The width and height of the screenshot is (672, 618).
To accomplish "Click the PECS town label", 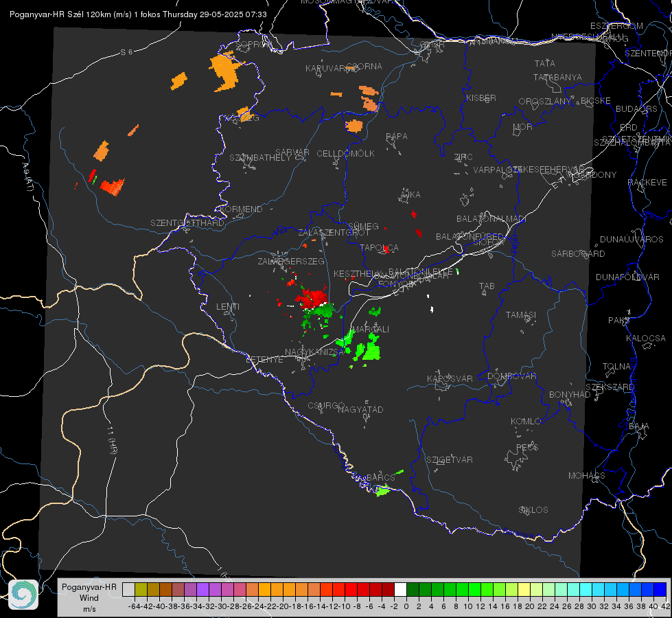I will coord(526,448).
